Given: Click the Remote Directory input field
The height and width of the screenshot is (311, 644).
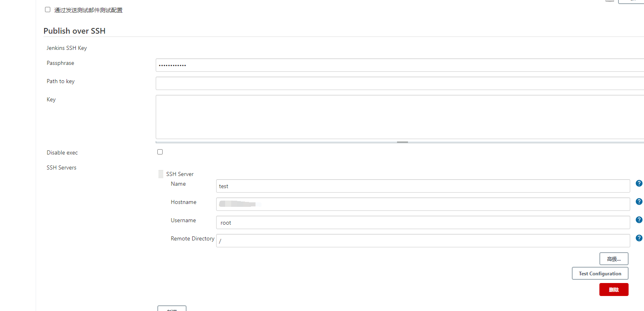Looking at the screenshot, I should [423, 240].
